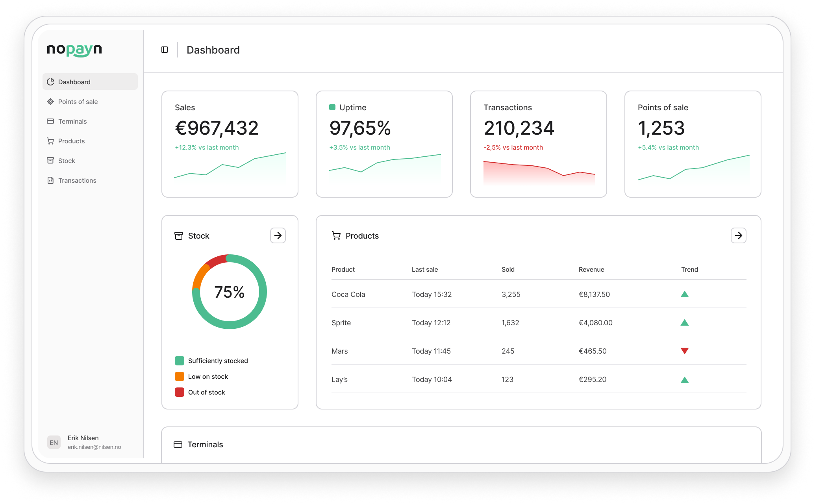
Task: Click the EN avatar badge
Action: click(54, 442)
